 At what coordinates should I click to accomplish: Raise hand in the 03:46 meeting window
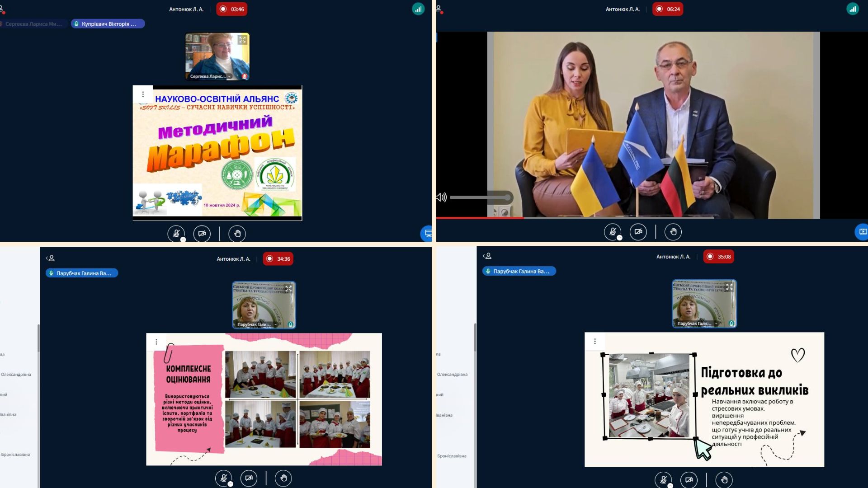pos(237,234)
